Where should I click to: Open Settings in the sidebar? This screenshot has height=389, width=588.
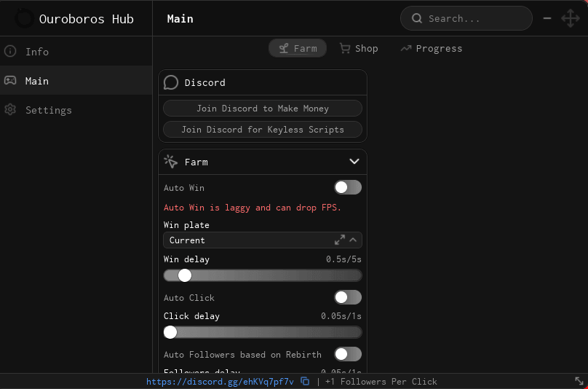(76, 110)
